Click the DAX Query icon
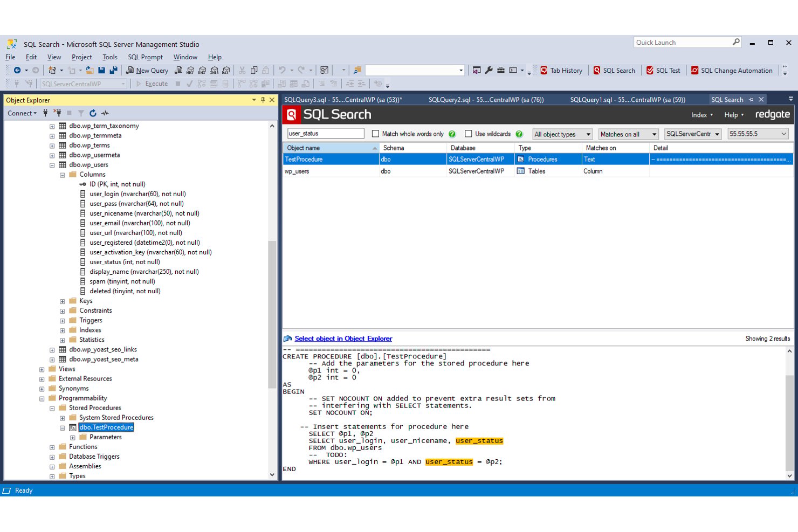This screenshot has width=798, height=532. point(226,70)
